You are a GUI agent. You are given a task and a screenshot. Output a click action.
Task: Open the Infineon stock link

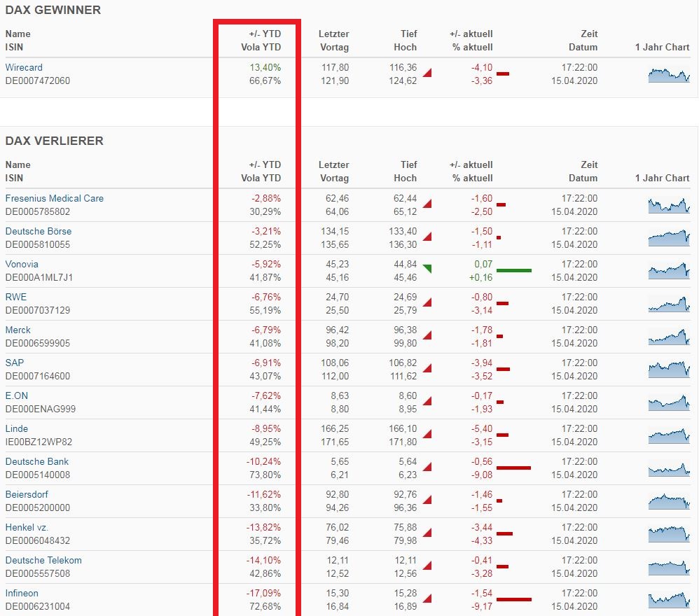(x=22, y=594)
